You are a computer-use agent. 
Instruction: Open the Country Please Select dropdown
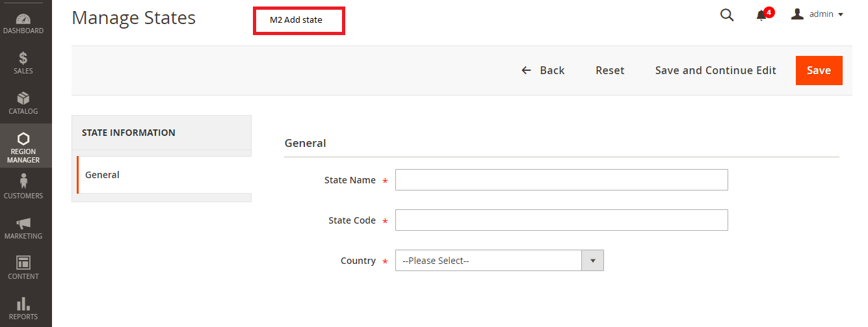[x=499, y=261]
